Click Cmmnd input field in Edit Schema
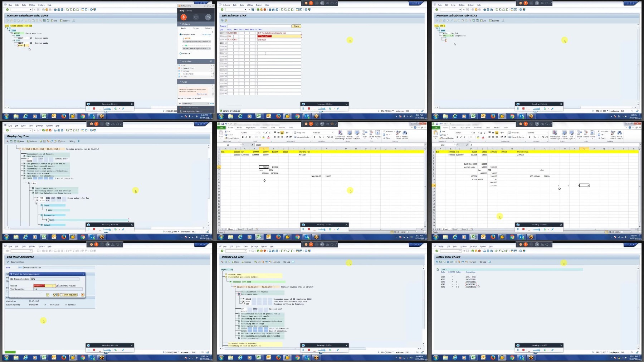Screen dimensions: 644x362 click(259, 26)
